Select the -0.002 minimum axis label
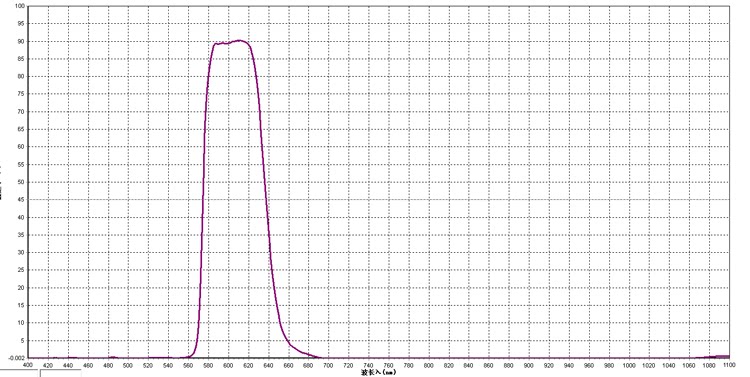Viewport: 750px width, 377px height. point(17,358)
